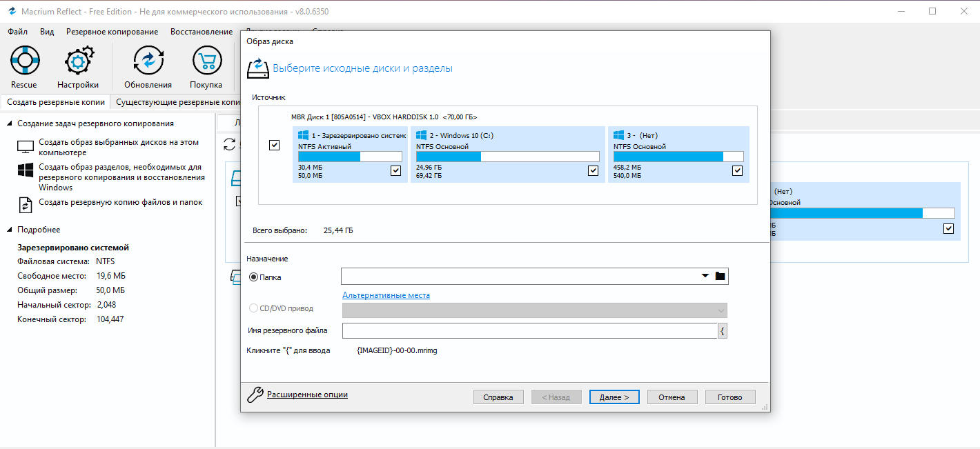Click Windows icon of partition 2 Windows 10 (C:)
Image resolution: width=980 pixels, height=449 pixels.
422,135
